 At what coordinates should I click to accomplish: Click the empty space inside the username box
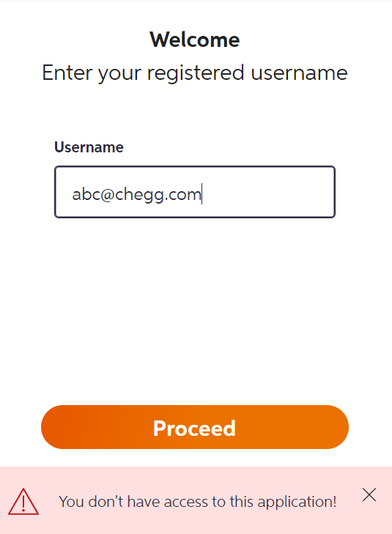coord(269,192)
